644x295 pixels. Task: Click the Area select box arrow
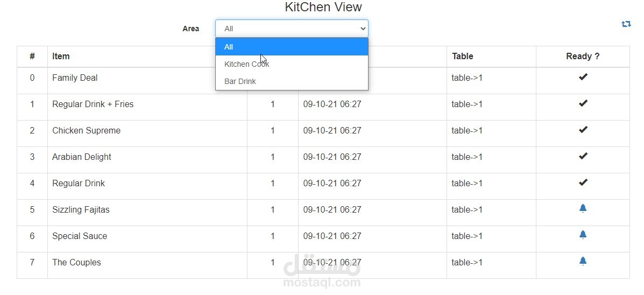coord(362,29)
